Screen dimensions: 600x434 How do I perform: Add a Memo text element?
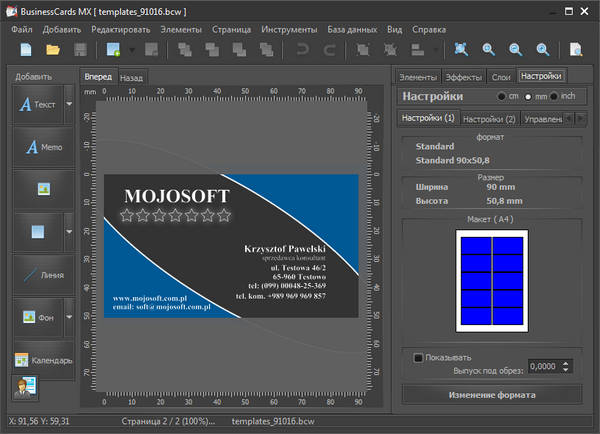(x=44, y=147)
